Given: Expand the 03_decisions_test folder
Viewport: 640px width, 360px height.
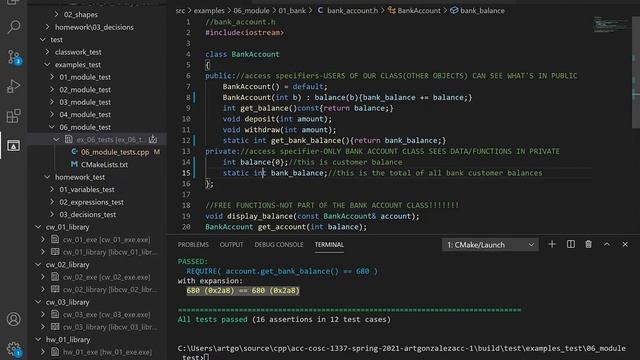Looking at the screenshot, I should click(52, 214).
